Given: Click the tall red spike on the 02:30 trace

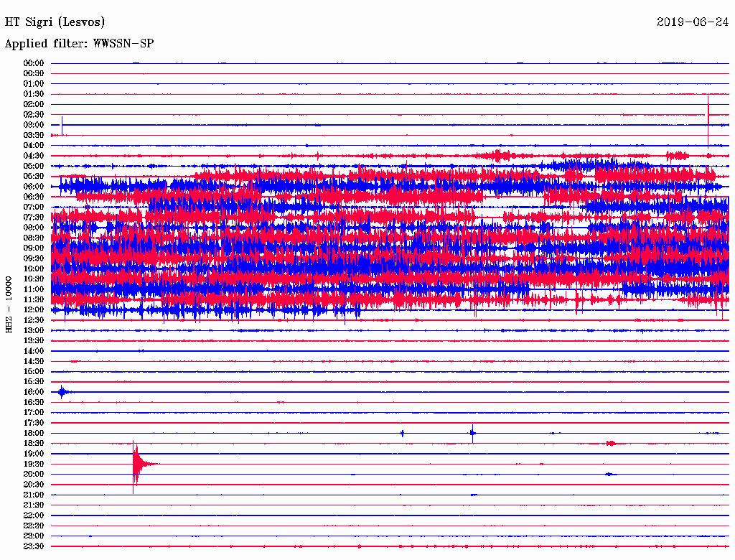Looking at the screenshot, I should [708, 121].
